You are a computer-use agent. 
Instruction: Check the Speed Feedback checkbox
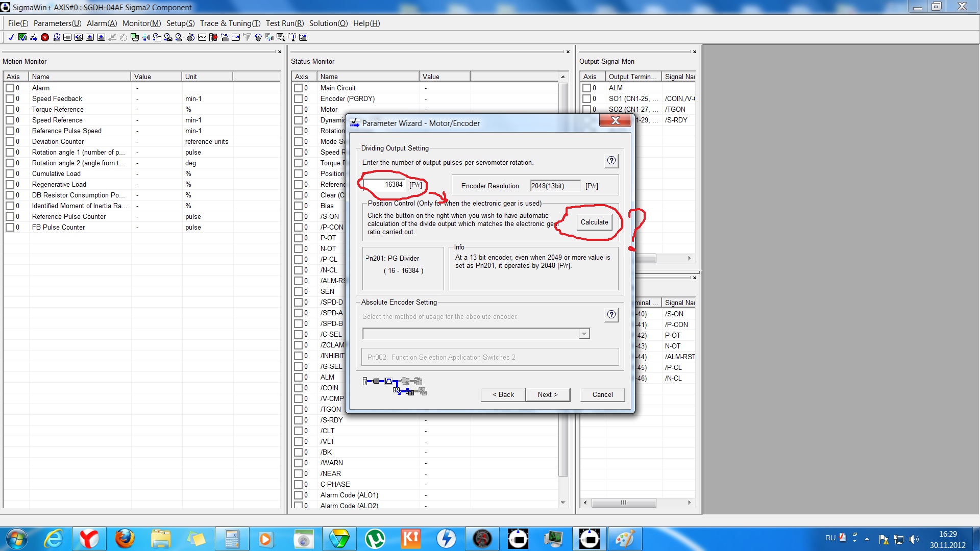click(10, 98)
